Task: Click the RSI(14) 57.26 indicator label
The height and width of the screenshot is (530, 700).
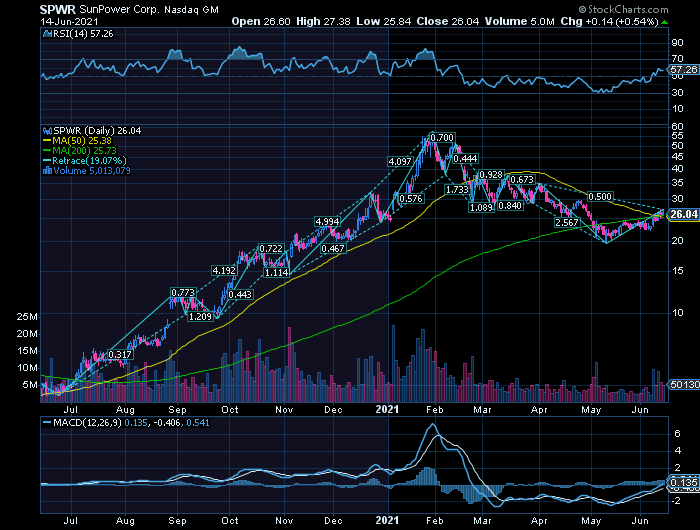Action: coord(83,34)
